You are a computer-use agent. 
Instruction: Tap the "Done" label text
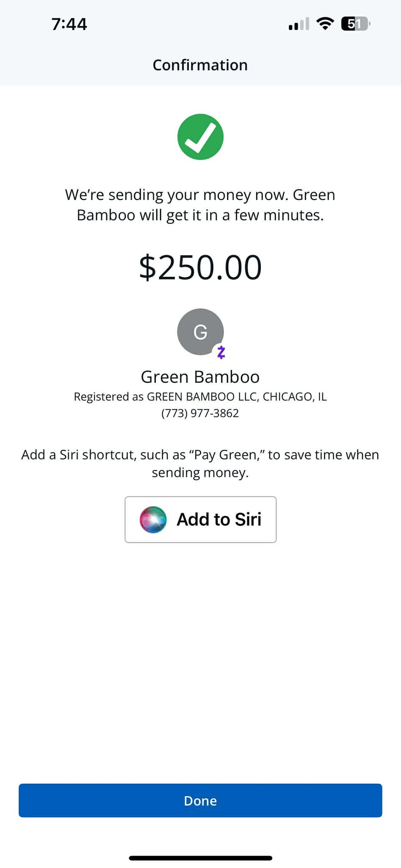pyautogui.click(x=200, y=801)
